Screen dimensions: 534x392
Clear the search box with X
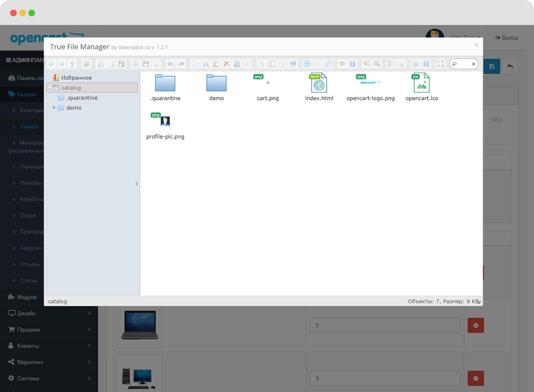click(x=473, y=64)
